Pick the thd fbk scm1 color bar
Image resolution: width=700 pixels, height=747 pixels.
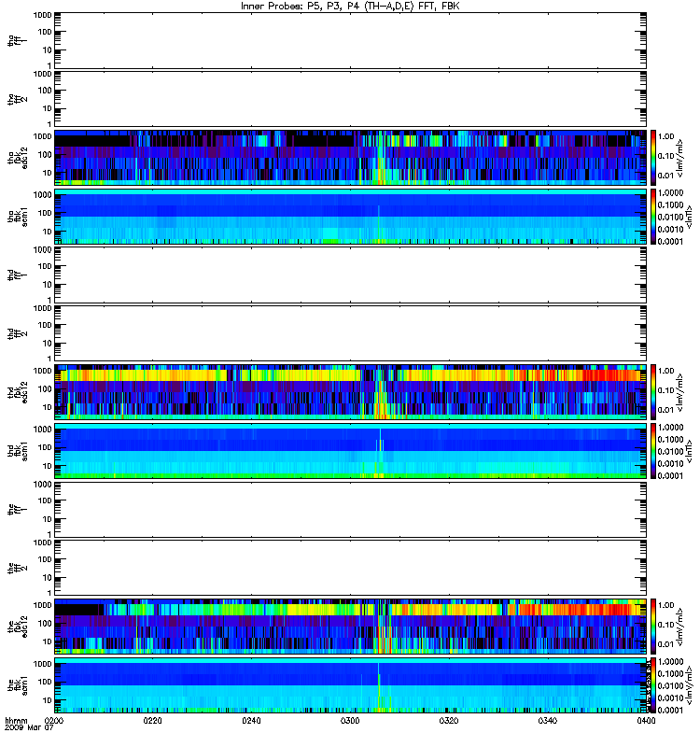tap(653, 451)
